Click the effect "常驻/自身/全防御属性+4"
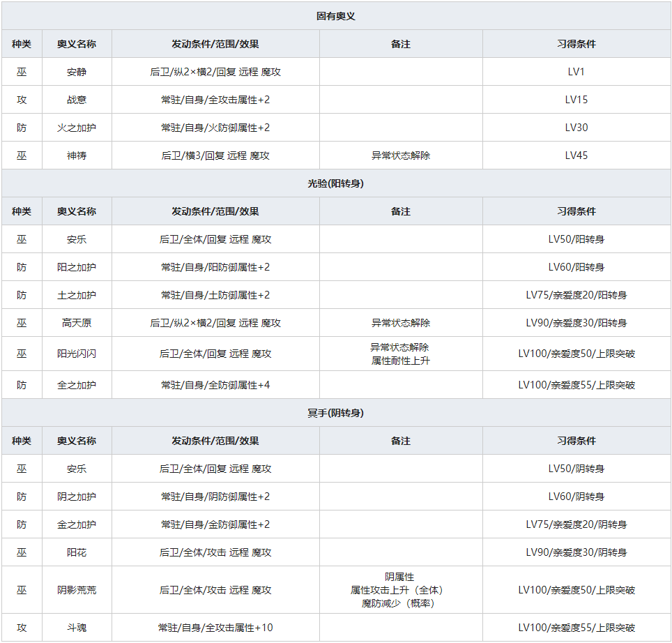672x643 pixels. point(215,385)
